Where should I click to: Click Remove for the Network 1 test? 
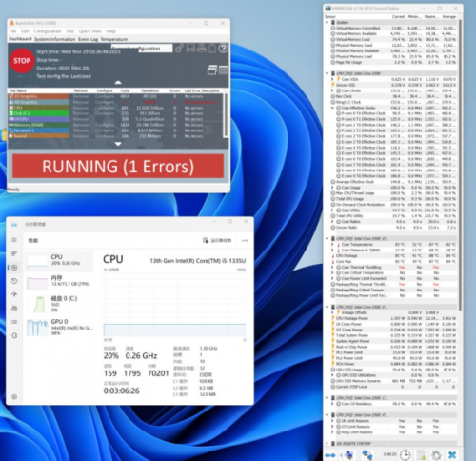[81, 130]
